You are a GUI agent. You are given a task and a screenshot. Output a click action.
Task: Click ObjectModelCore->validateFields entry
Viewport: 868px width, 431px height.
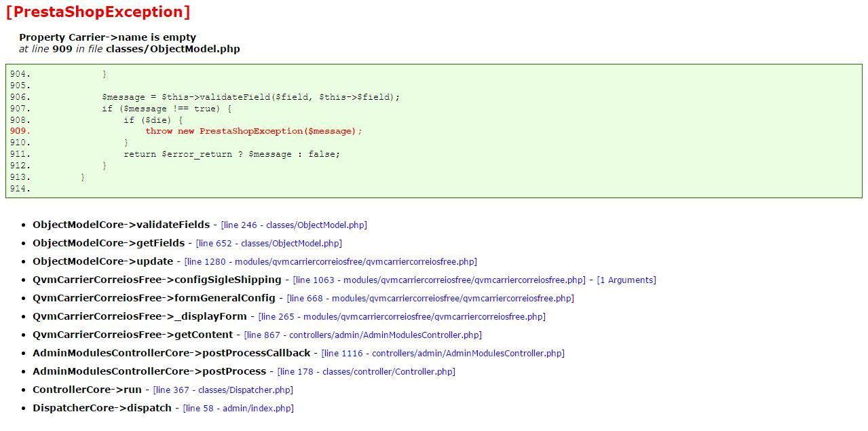coord(121,225)
